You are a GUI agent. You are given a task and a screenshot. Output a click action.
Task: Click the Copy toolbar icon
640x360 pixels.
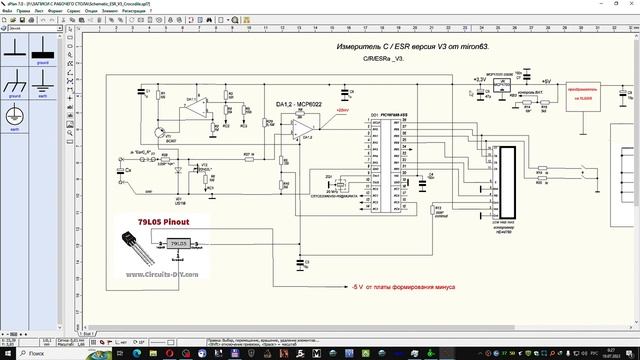coord(72,20)
